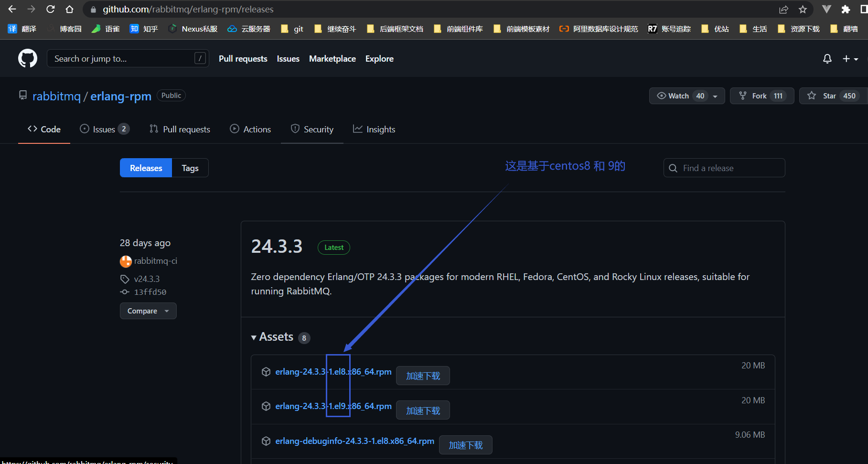Open GitHub notifications bell
Screen dimensions: 868x464
pos(827,58)
